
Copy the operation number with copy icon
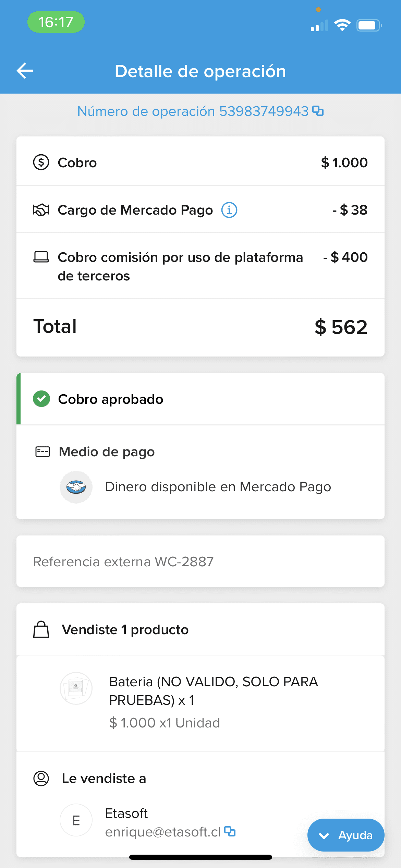(x=318, y=111)
